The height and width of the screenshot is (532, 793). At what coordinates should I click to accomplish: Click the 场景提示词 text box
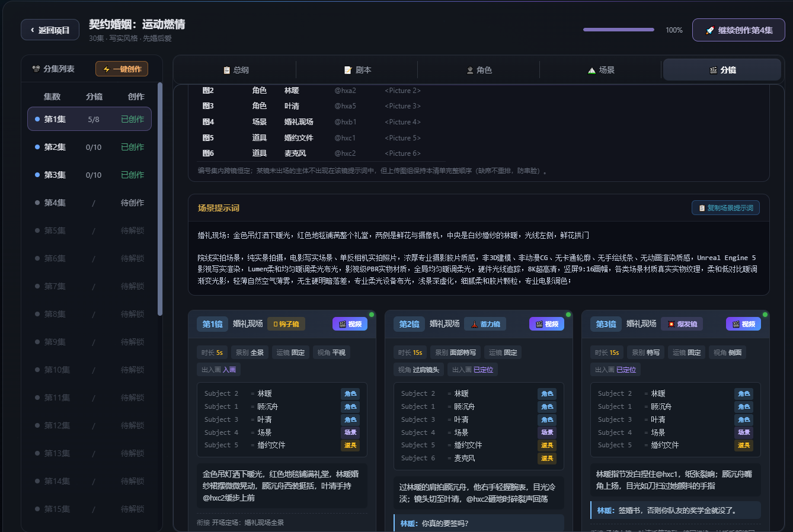(x=479, y=258)
